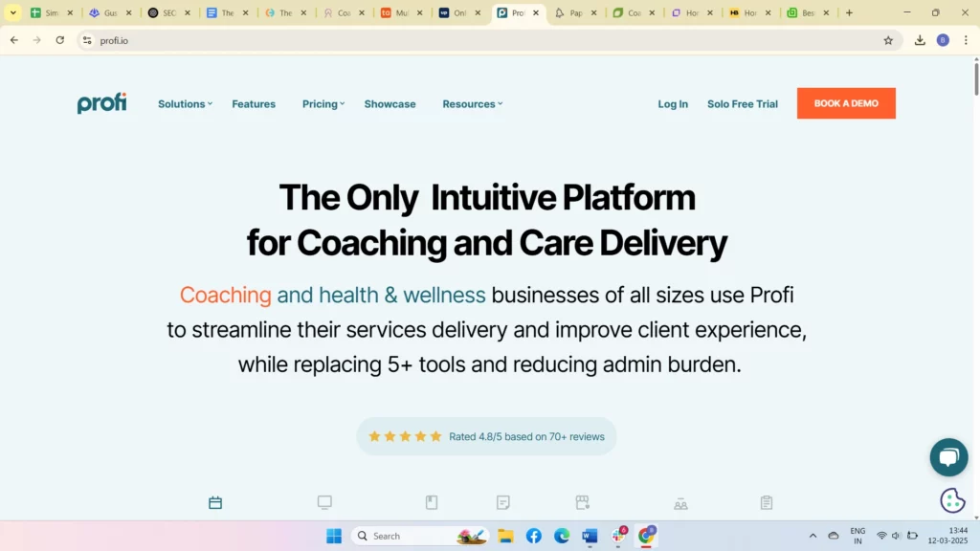View site information icon in address bar
Viewport: 980px width, 551px height.
tap(87, 40)
